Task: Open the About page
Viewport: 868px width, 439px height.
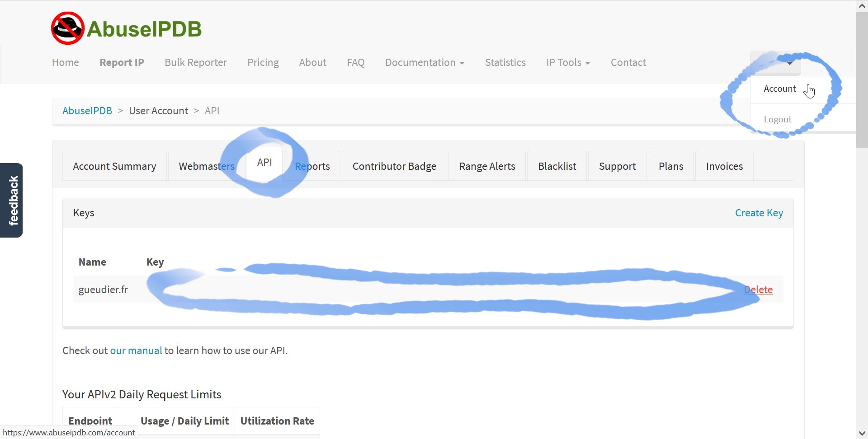Action: pyautogui.click(x=313, y=62)
